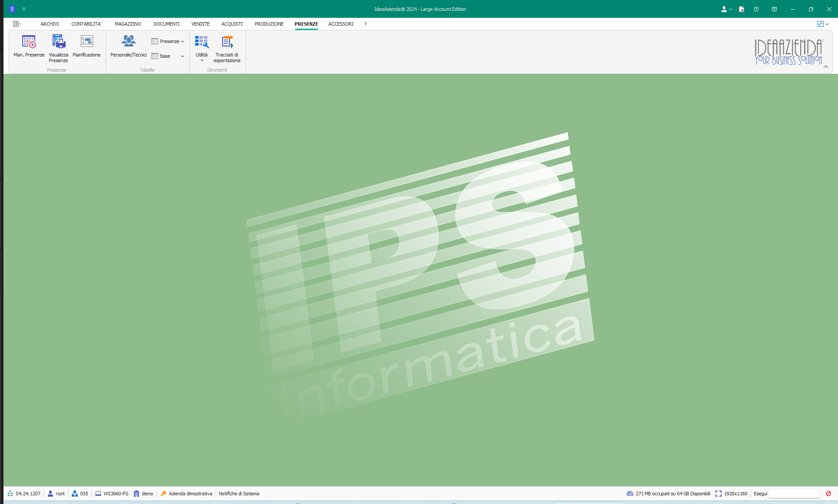Select the VENDITE tab

pos(200,24)
